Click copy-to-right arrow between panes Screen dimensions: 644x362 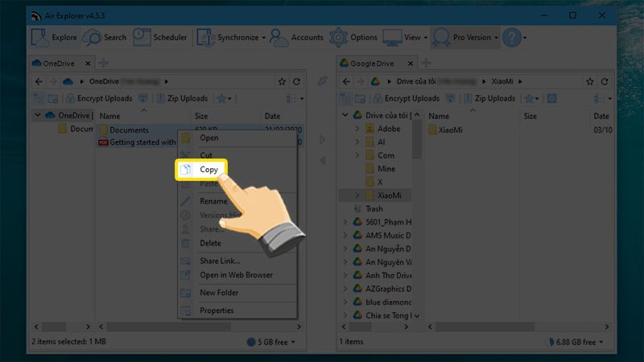[323, 140]
